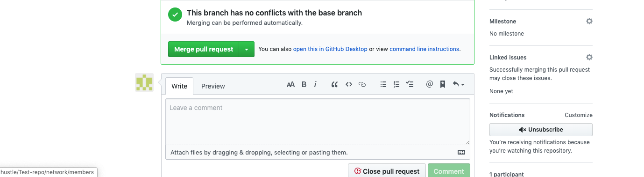The height and width of the screenshot is (177, 644).
Task: Click Attach files by dragging area
Action: point(318,152)
